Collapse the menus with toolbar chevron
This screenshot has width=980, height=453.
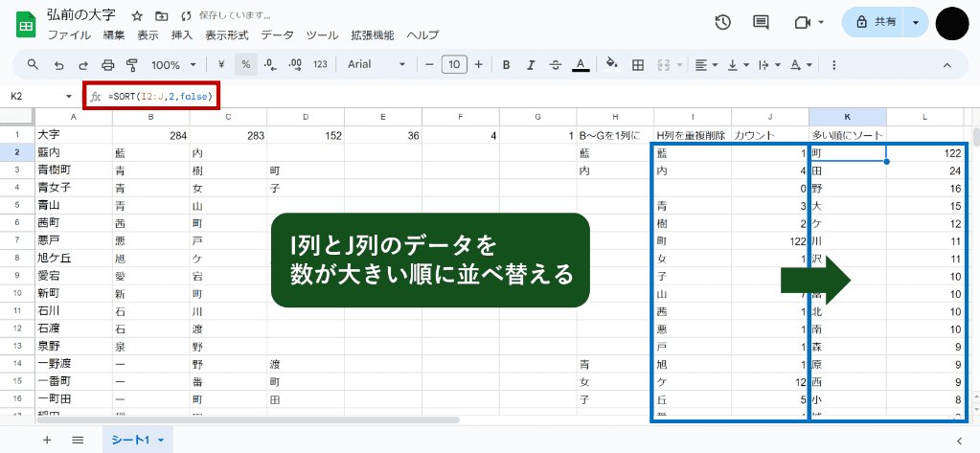(946, 64)
